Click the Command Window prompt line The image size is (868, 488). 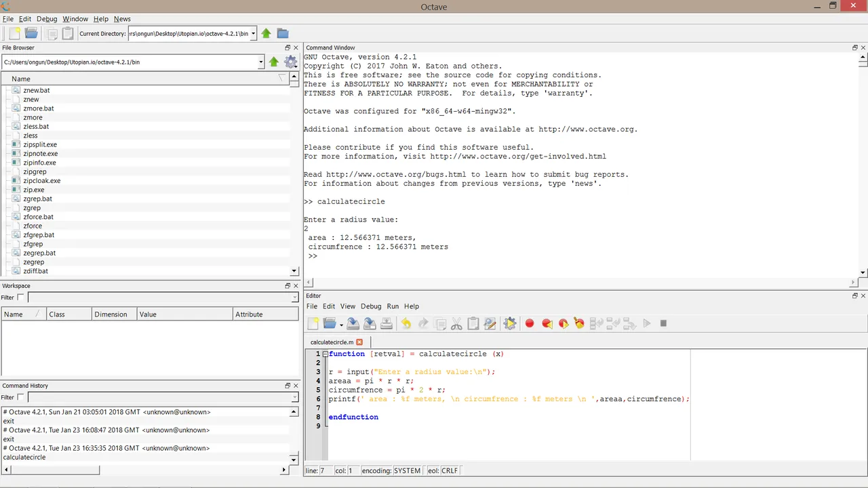313,256
